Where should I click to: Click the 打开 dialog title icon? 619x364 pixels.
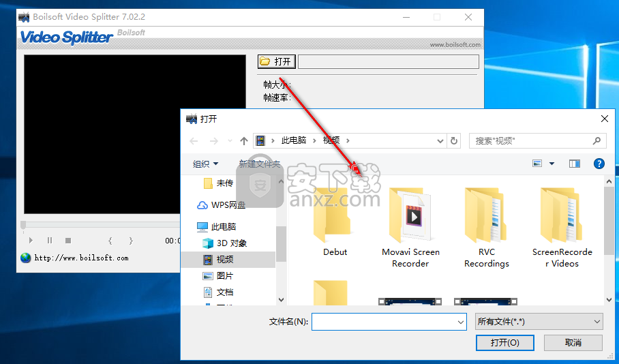(192, 119)
